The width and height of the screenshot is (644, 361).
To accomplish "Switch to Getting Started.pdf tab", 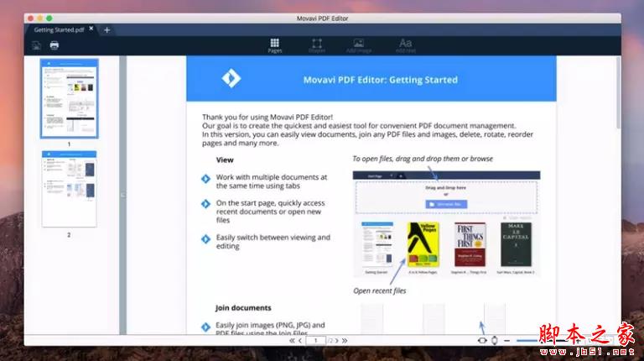I will [x=60, y=30].
